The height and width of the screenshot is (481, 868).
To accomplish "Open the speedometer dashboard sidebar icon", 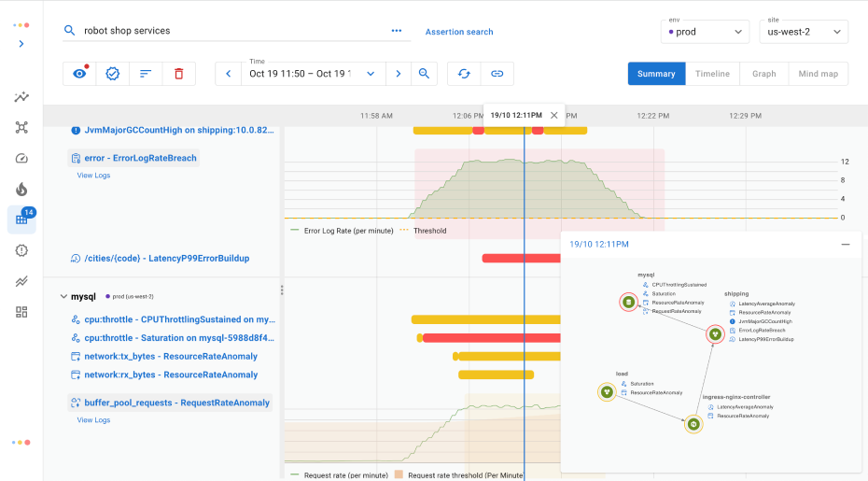I will [21, 158].
